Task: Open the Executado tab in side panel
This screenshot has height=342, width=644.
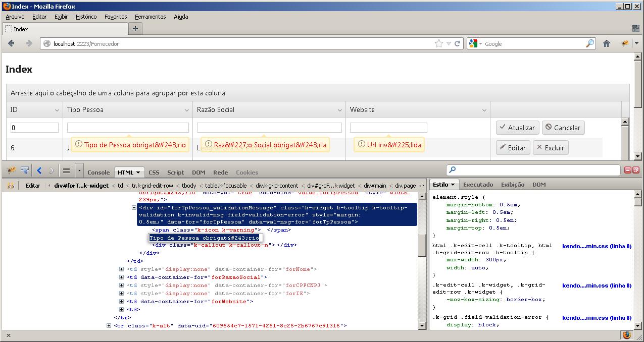Action: click(478, 185)
